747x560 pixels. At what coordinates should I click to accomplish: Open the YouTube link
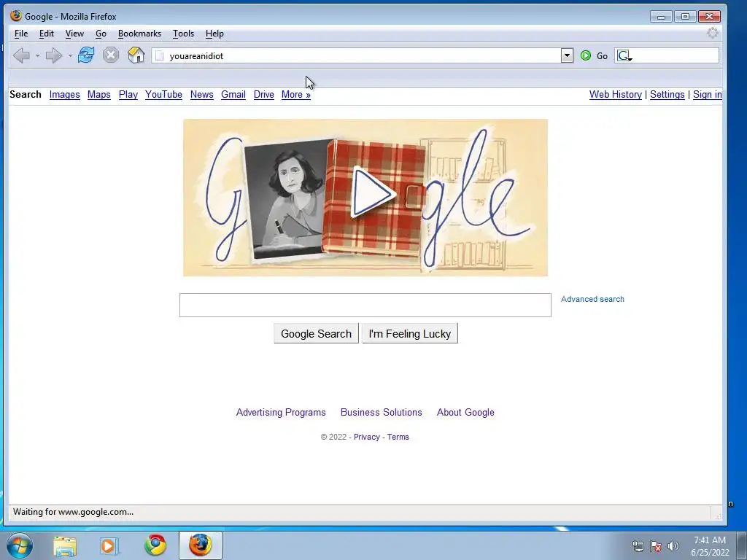(164, 94)
